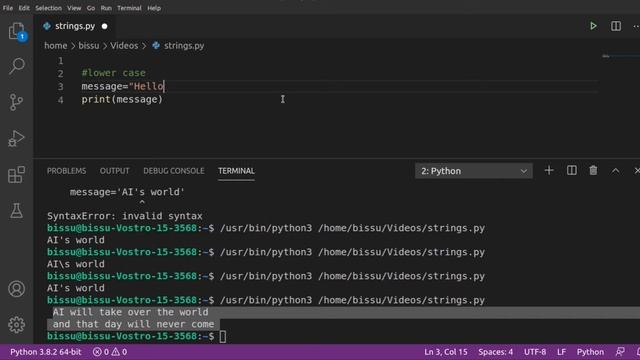Click 'Ln 3, Col 15' in status bar
The image size is (640, 360).
coord(446,352)
